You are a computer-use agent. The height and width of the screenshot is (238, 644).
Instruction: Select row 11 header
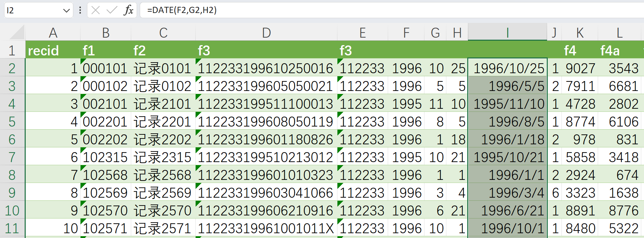12,228
